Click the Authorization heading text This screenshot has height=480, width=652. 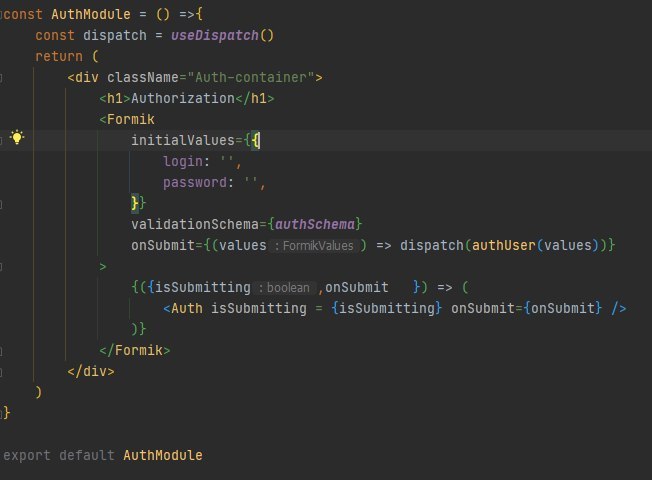[x=183, y=99]
